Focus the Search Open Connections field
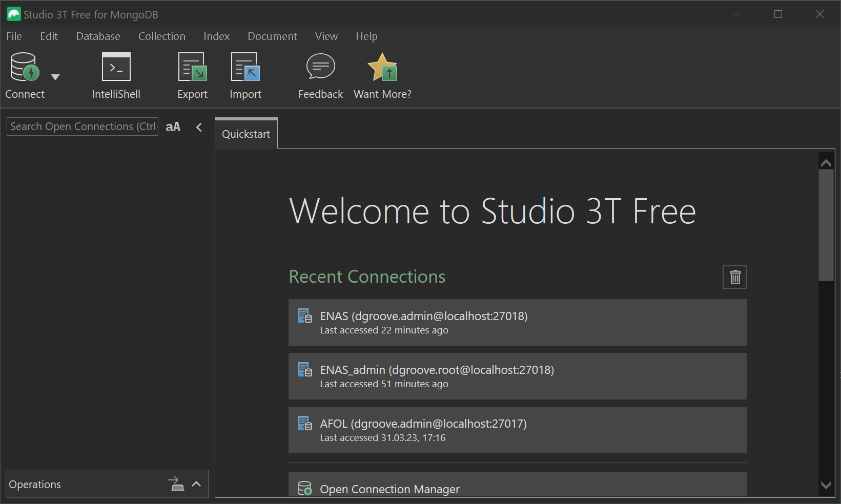This screenshot has height=504, width=841. point(83,127)
